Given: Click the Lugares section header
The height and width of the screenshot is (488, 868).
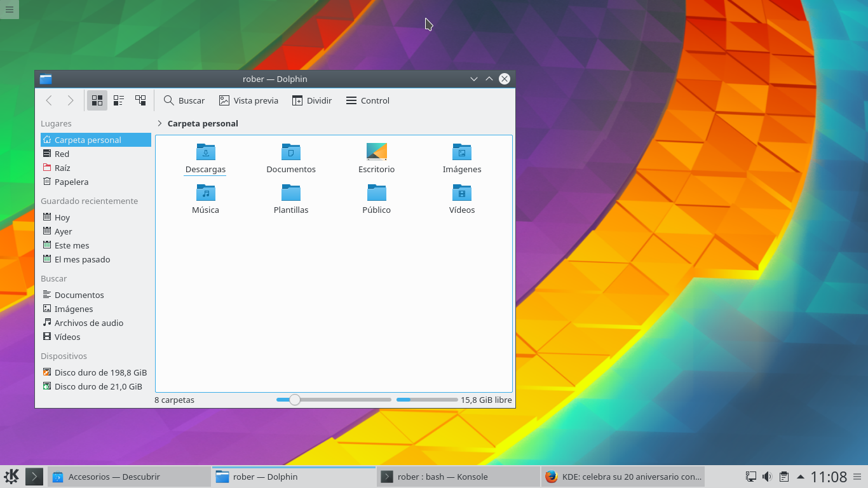Looking at the screenshot, I should 56,123.
